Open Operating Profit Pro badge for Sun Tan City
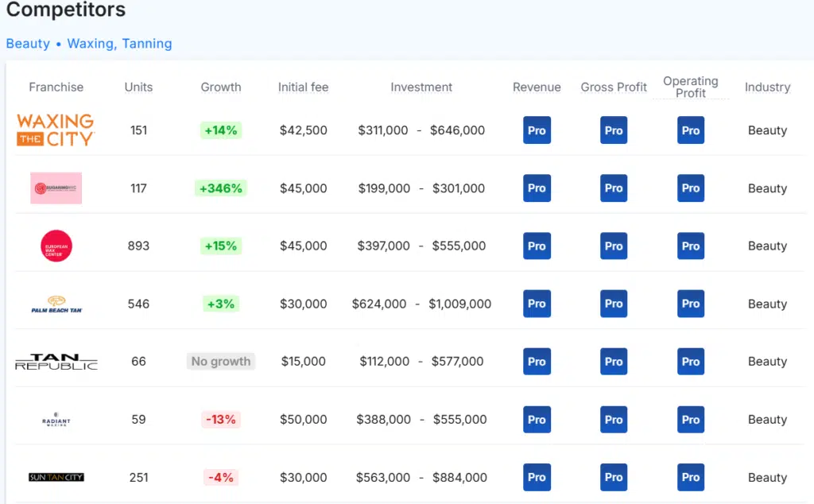The image size is (814, 504). (x=691, y=477)
